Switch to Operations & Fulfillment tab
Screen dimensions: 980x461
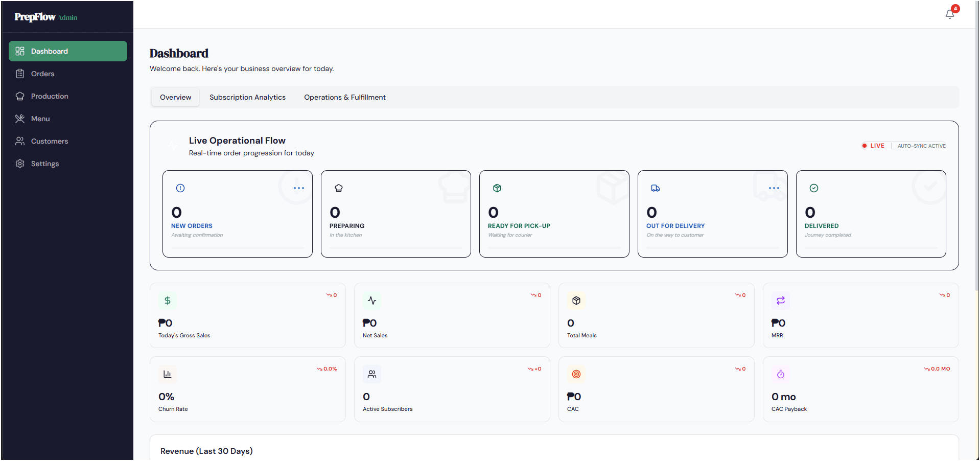point(345,97)
